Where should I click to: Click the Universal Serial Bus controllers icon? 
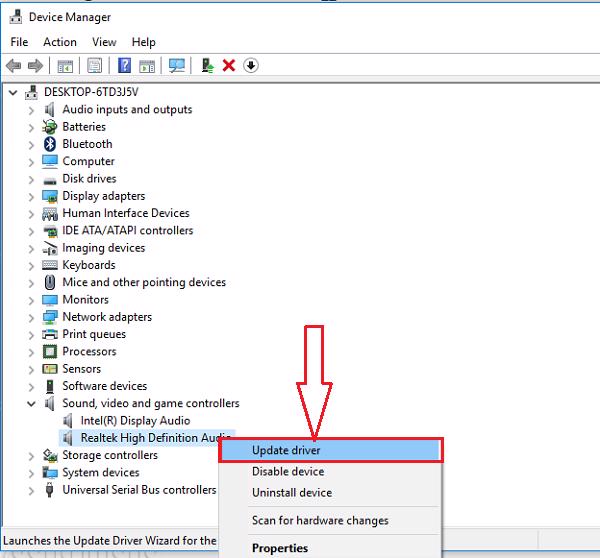(x=50, y=489)
